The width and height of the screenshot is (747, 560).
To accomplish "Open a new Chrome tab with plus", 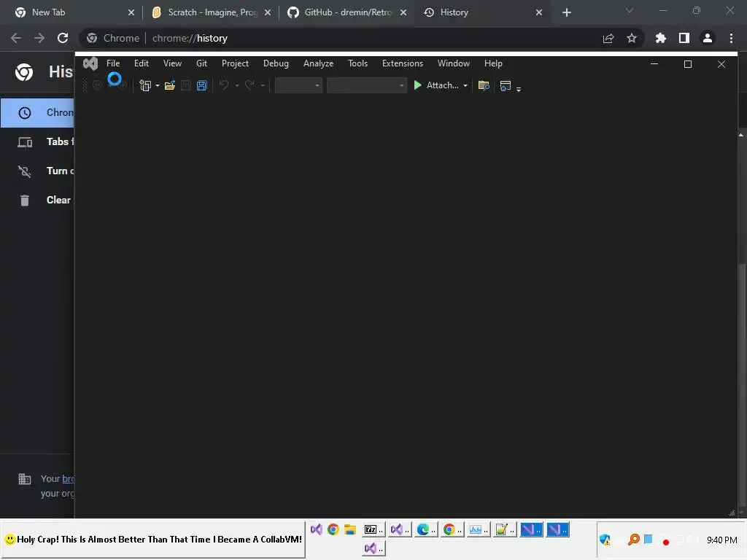I will tap(566, 12).
